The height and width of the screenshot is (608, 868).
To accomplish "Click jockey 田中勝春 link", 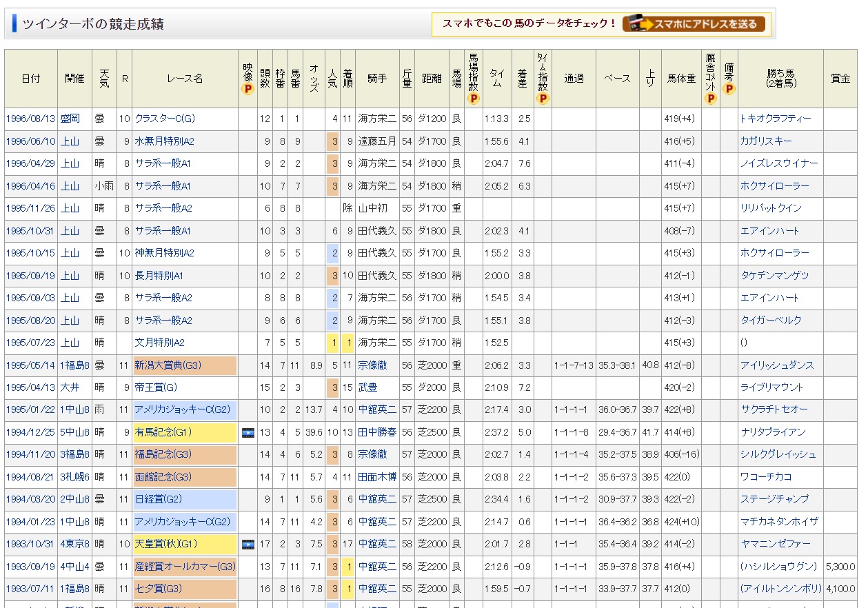I will pyautogui.click(x=377, y=432).
